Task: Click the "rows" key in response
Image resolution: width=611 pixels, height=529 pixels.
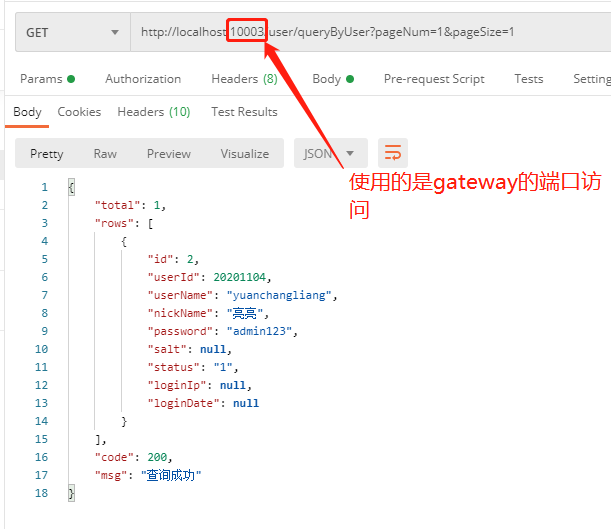Action: [114, 223]
